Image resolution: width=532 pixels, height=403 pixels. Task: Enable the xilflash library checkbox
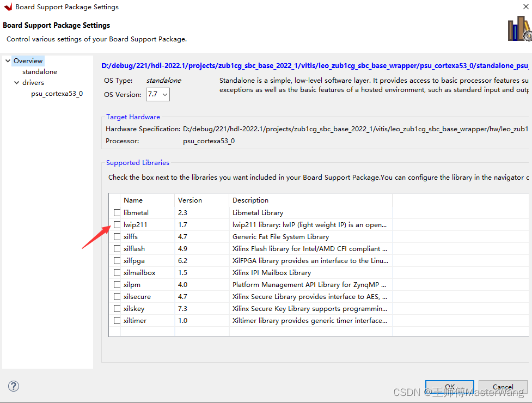point(117,249)
